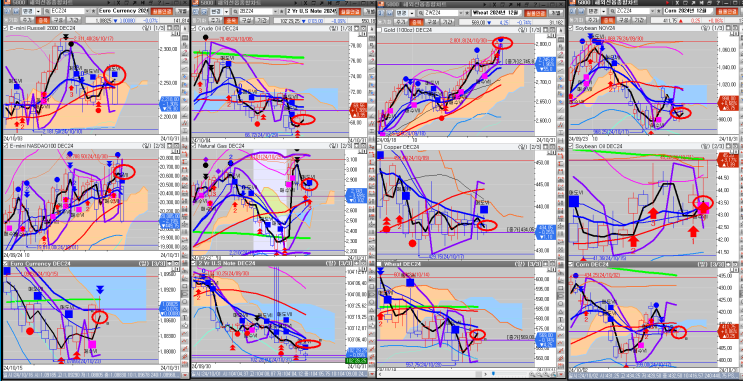743x381 pixels.
Task: Expand the ZC Z24 symbol code dropdown
Action: point(652,11)
